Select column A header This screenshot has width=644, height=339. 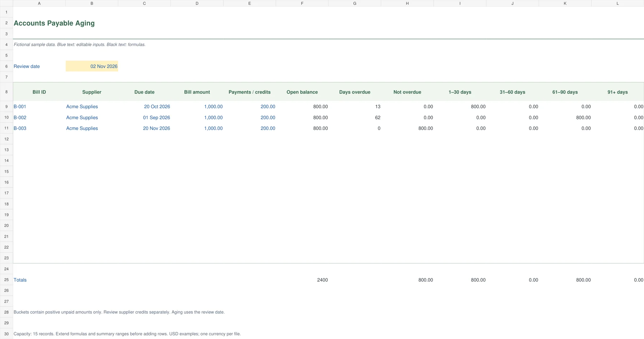pyautogui.click(x=39, y=3)
